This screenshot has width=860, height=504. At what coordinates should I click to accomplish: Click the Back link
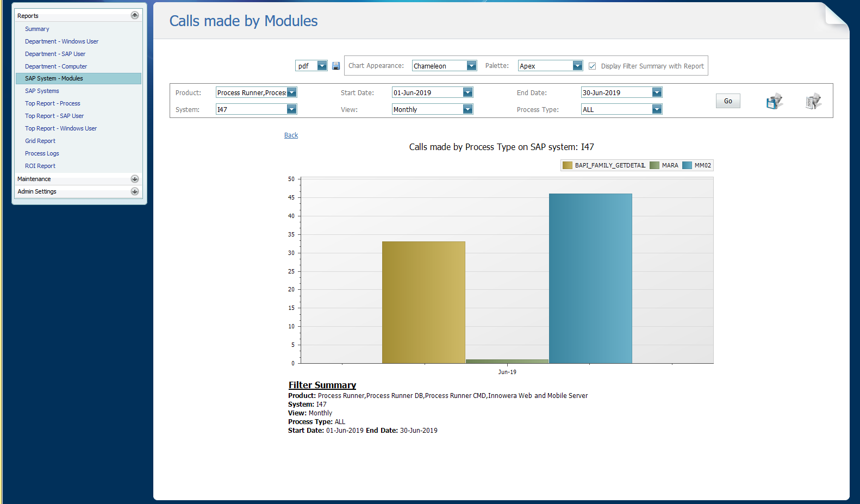click(291, 135)
